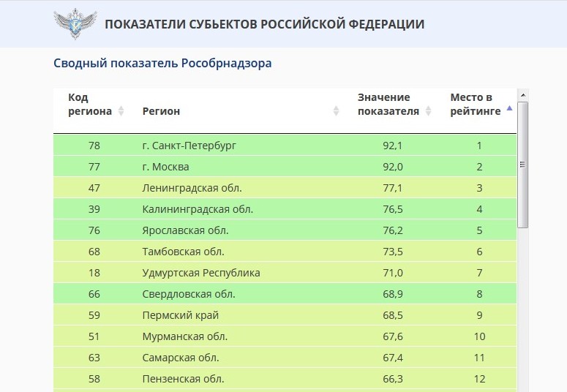567x392 pixels.
Task: Select Удмуртская Республика in the table
Action: [x=200, y=273]
